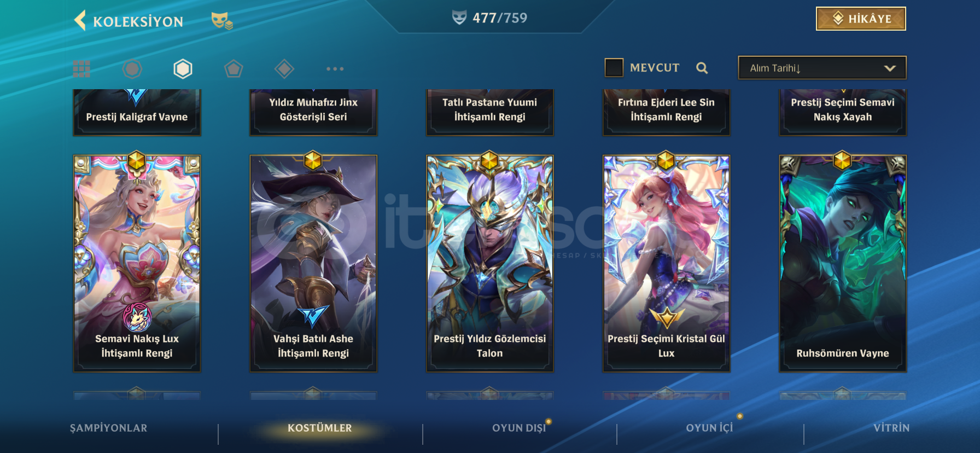The width and height of the screenshot is (980, 453).
Task: Select the pentagon rarity filter icon
Action: [x=234, y=69]
